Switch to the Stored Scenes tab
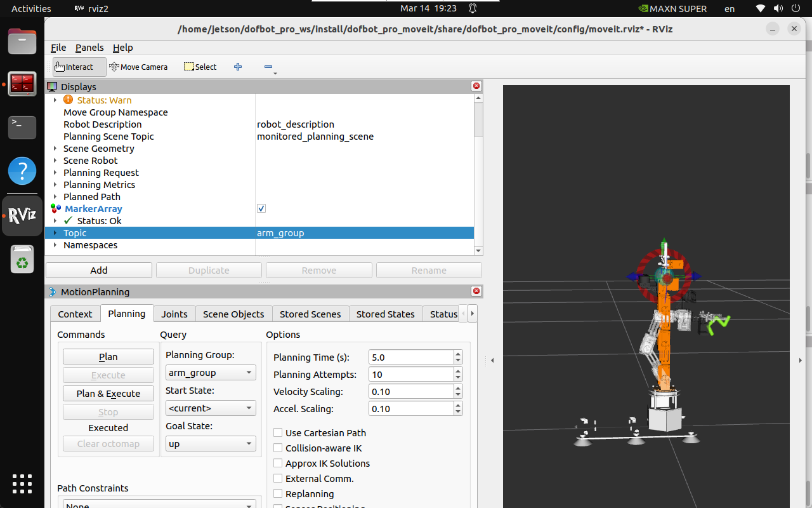The image size is (812, 508). pyautogui.click(x=310, y=314)
